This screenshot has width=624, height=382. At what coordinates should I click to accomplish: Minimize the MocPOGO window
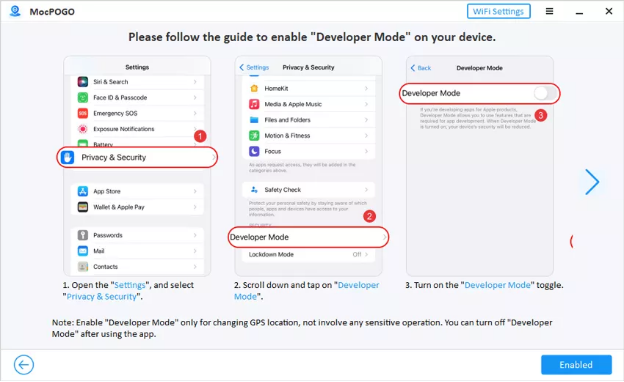pos(579,14)
